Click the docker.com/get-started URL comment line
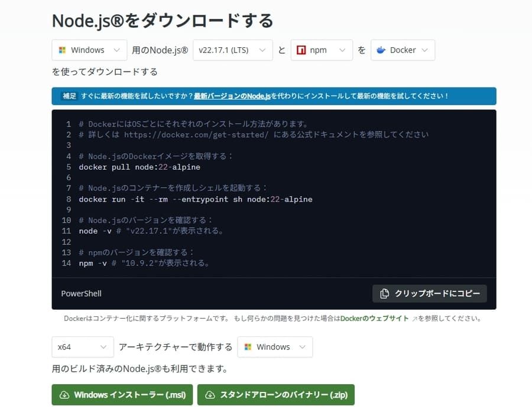This screenshot has width=532, height=412. point(254,135)
